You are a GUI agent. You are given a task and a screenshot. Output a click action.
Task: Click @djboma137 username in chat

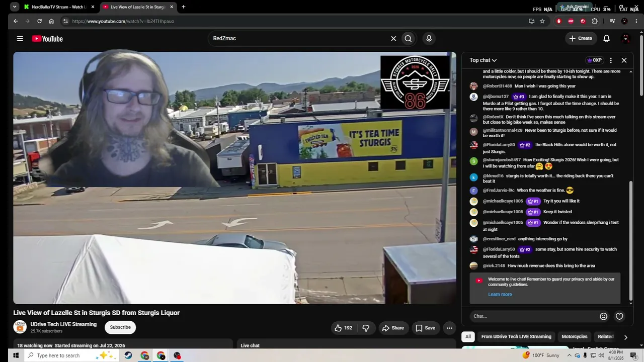click(x=496, y=97)
